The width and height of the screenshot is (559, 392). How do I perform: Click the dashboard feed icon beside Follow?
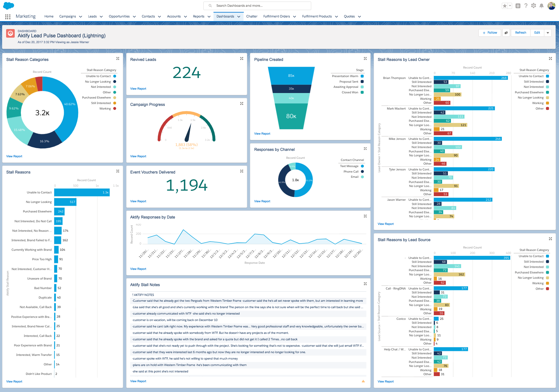tap(506, 33)
